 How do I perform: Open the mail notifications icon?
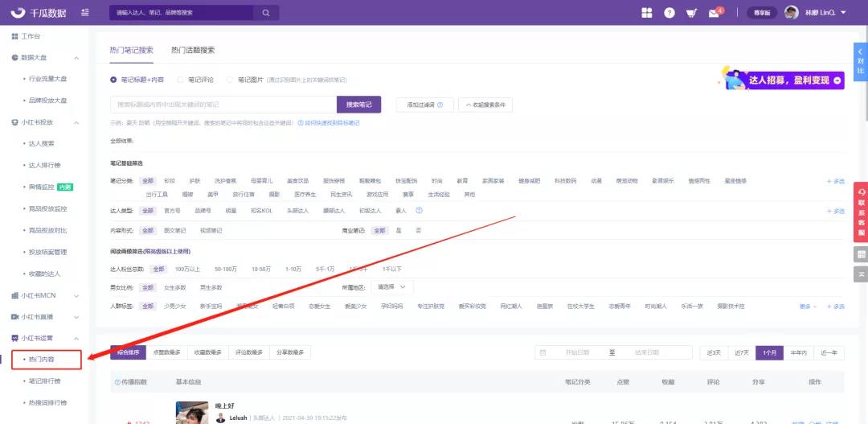coord(714,13)
